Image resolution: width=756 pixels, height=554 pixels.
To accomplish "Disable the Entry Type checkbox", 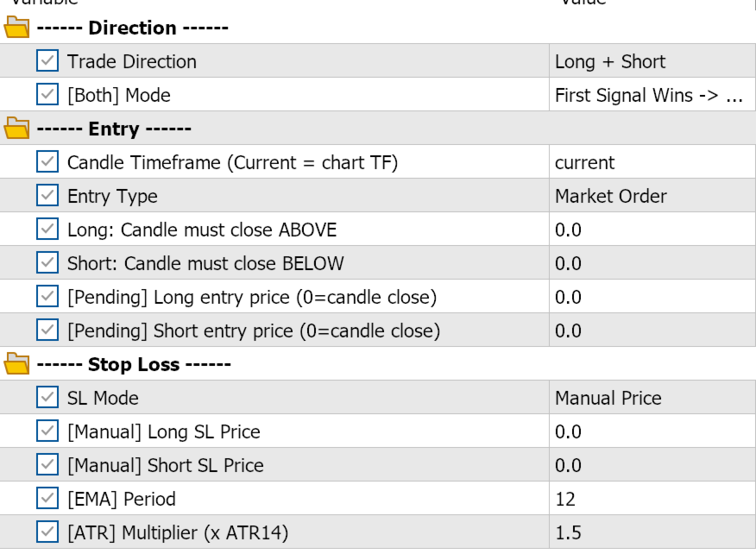I will (48, 196).
